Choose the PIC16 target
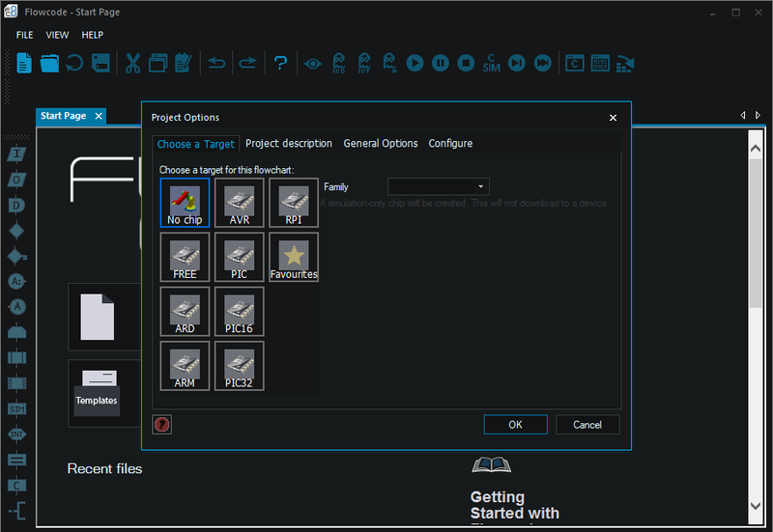This screenshot has height=532, width=773. [x=239, y=311]
